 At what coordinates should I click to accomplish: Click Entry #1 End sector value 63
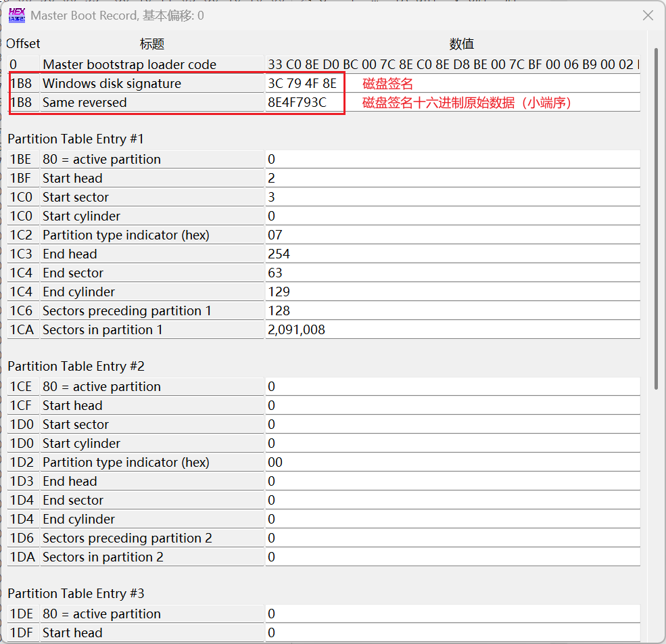[452, 273]
